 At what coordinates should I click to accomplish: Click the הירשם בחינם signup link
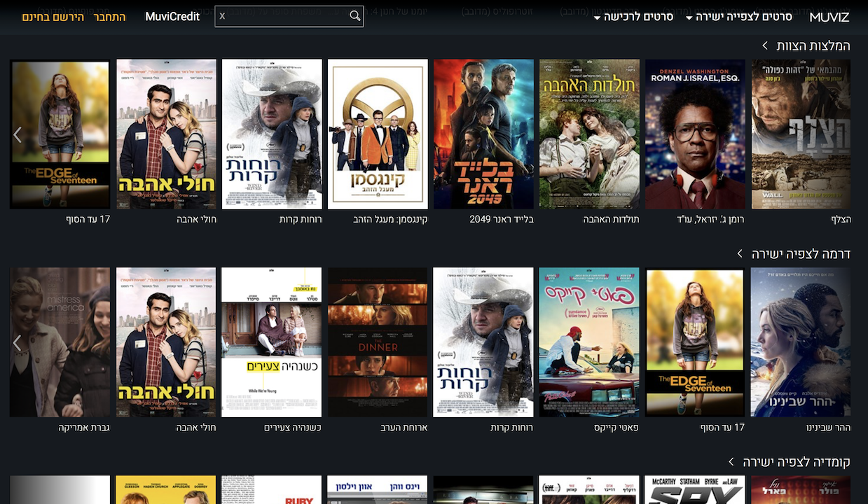(x=53, y=16)
